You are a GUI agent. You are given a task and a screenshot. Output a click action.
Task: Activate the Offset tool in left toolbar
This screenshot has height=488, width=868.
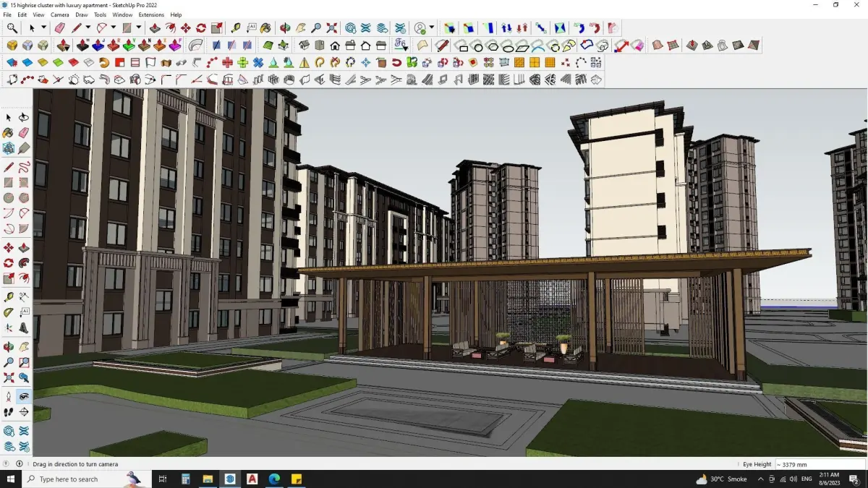point(24,278)
